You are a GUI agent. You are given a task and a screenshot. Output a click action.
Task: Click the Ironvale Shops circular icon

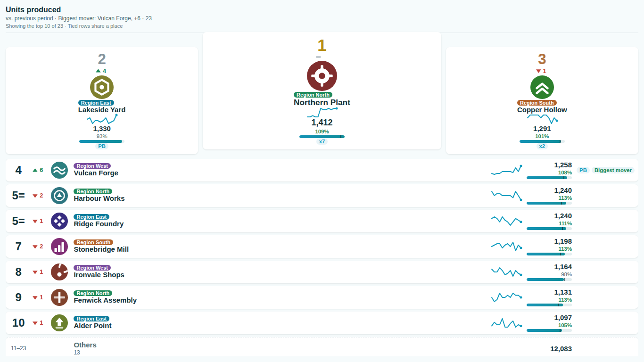(x=59, y=272)
